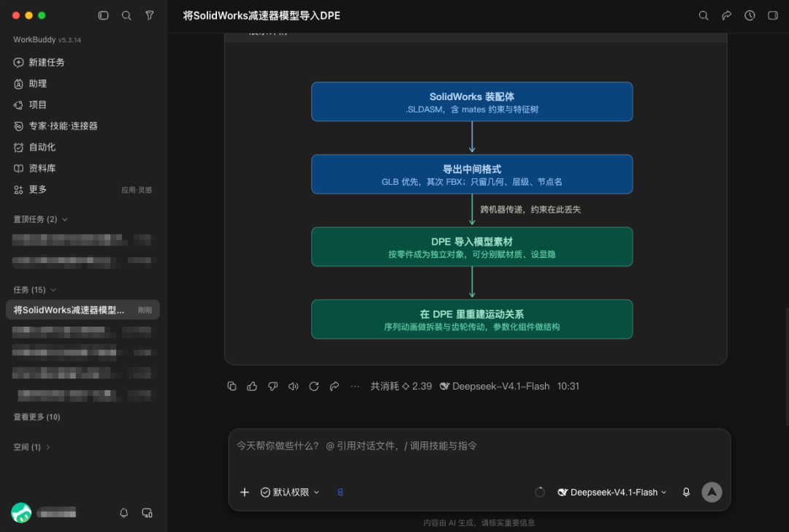Click the WorkBuddy v5.3.14 version label
The width and height of the screenshot is (789, 532).
(47, 39)
